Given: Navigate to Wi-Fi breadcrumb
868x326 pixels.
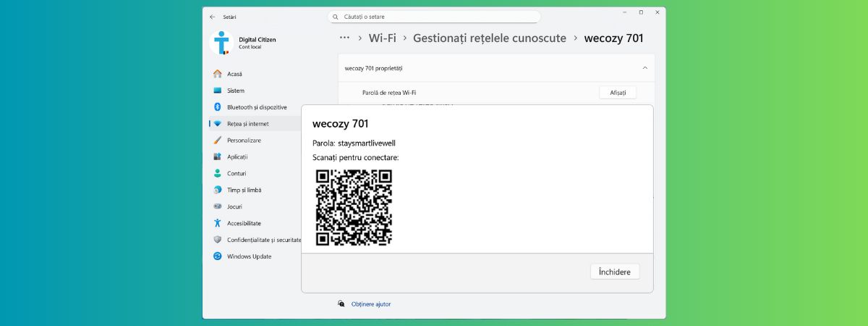Looking at the screenshot, I should pyautogui.click(x=382, y=38).
